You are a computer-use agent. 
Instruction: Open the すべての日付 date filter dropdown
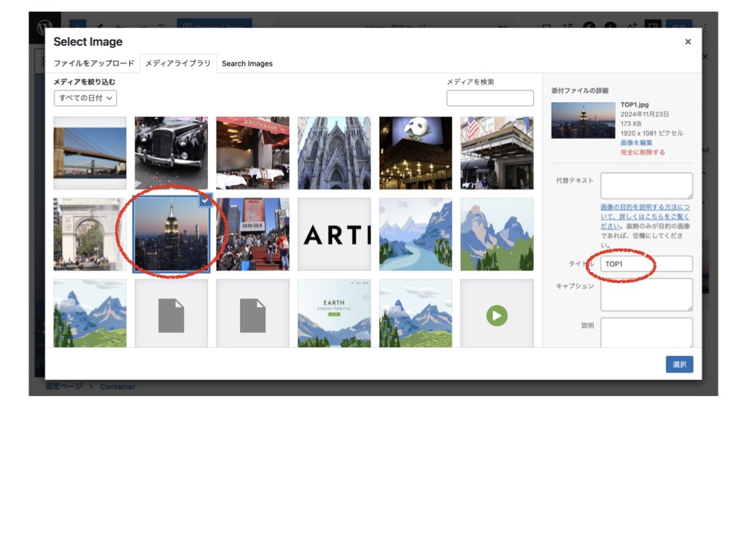pyautogui.click(x=85, y=98)
